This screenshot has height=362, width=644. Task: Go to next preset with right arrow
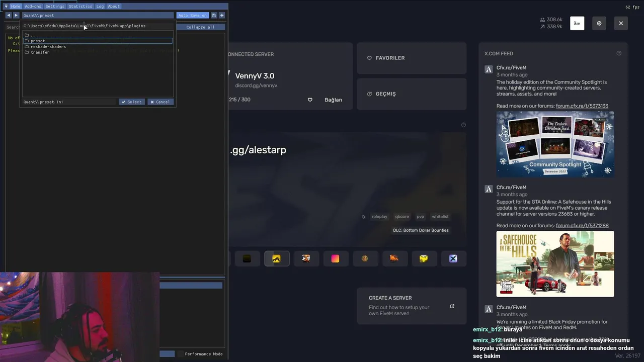tap(16, 16)
